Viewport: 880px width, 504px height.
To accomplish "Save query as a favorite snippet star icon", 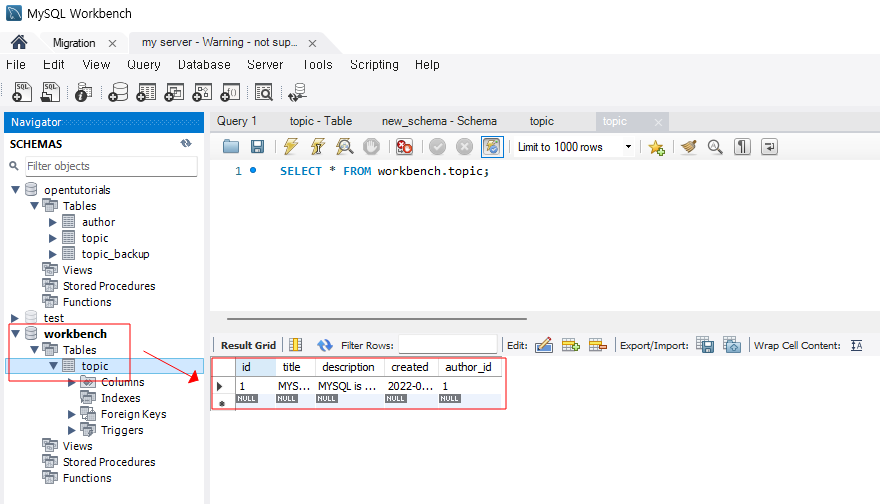I will click(x=656, y=147).
